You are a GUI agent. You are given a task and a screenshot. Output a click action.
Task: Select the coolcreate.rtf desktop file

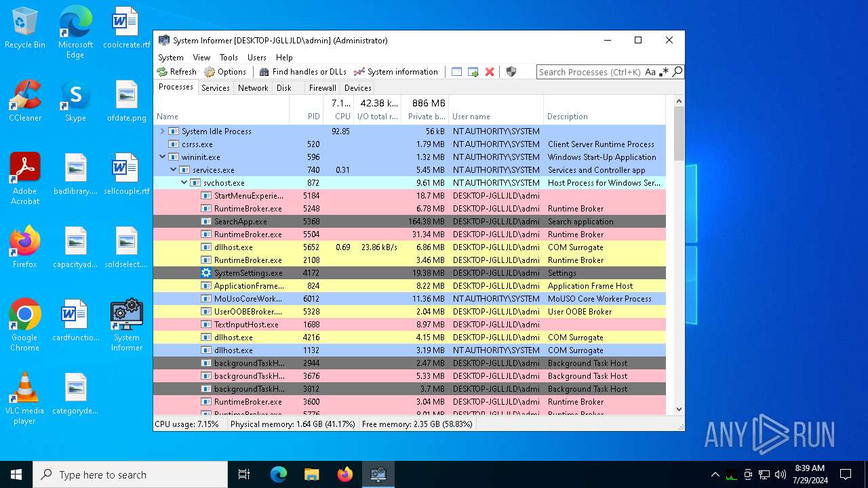[x=127, y=28]
